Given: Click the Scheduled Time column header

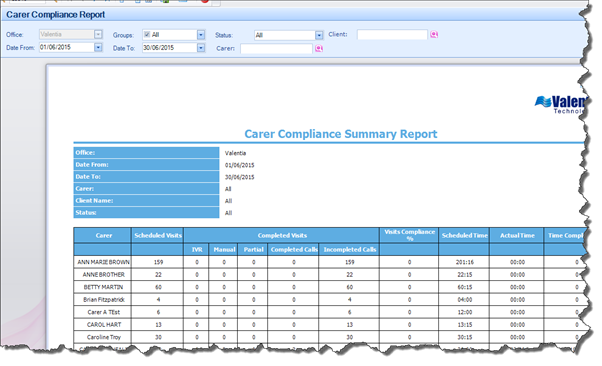Looking at the screenshot, I should click(x=464, y=235).
